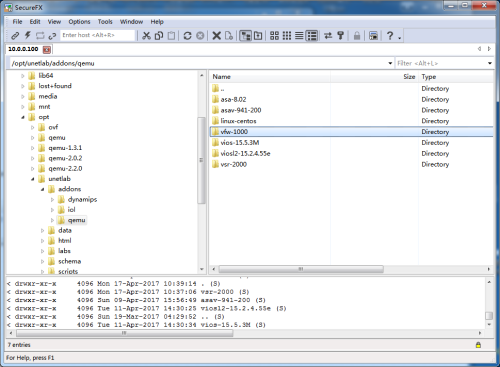Click the synchronized transfer arrows icon
This screenshot has height=367, width=500.
point(328,35)
